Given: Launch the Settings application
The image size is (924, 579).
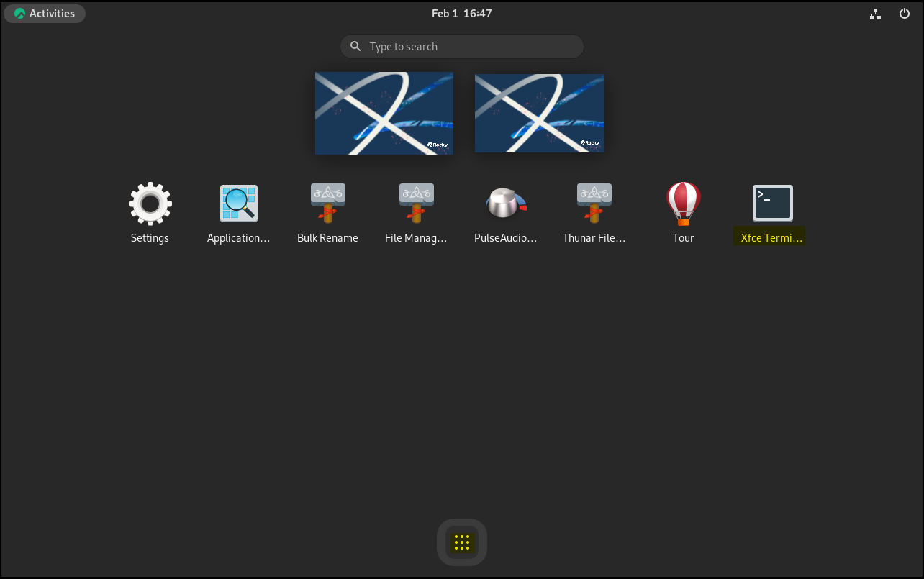Looking at the screenshot, I should tap(150, 203).
